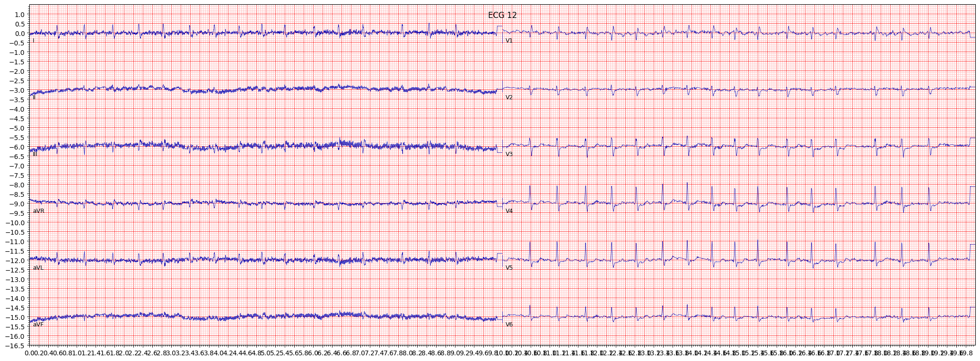The width and height of the screenshot is (980, 361).
Task: Click the −5.5 y-axis tick label
Action: [17, 138]
